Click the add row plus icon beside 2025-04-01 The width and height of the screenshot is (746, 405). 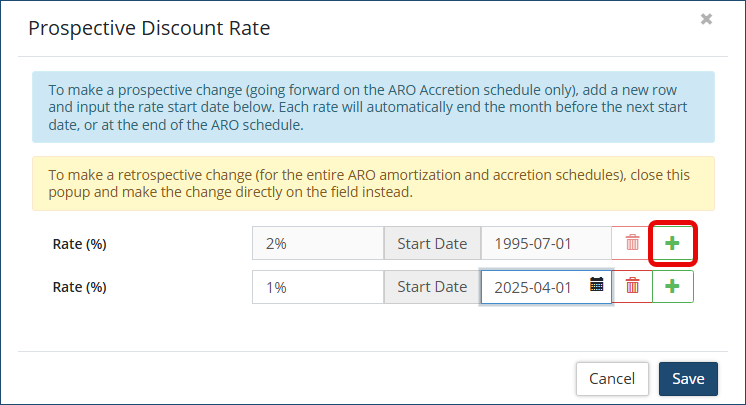(673, 286)
